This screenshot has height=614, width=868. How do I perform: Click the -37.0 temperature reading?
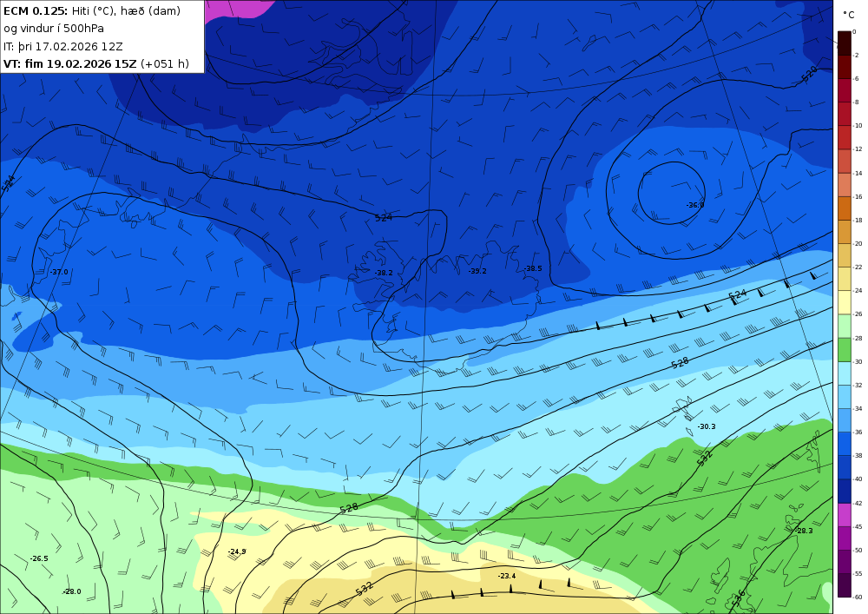click(x=59, y=272)
